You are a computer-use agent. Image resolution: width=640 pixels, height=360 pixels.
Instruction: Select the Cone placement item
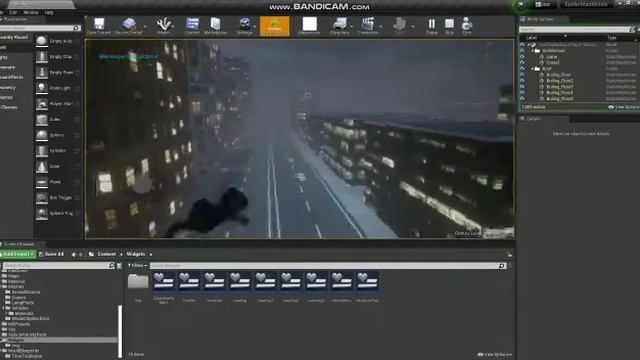tap(57, 166)
